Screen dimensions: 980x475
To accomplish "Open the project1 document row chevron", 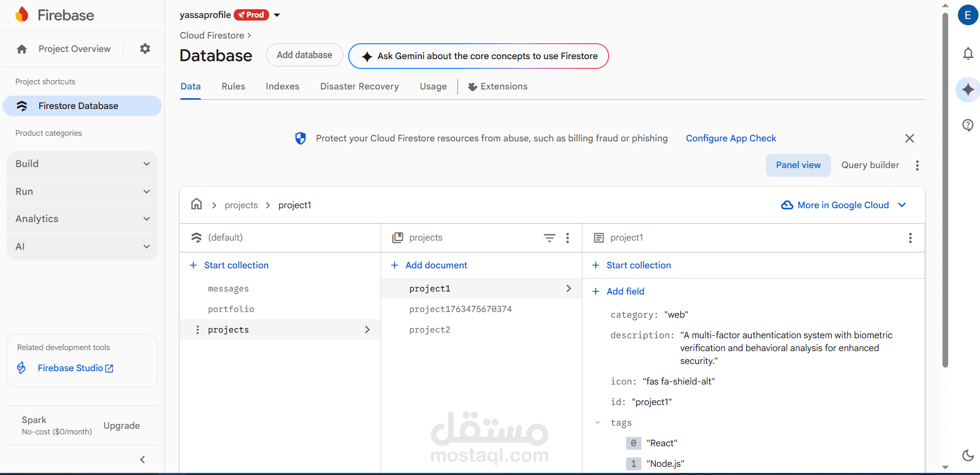I will (569, 288).
